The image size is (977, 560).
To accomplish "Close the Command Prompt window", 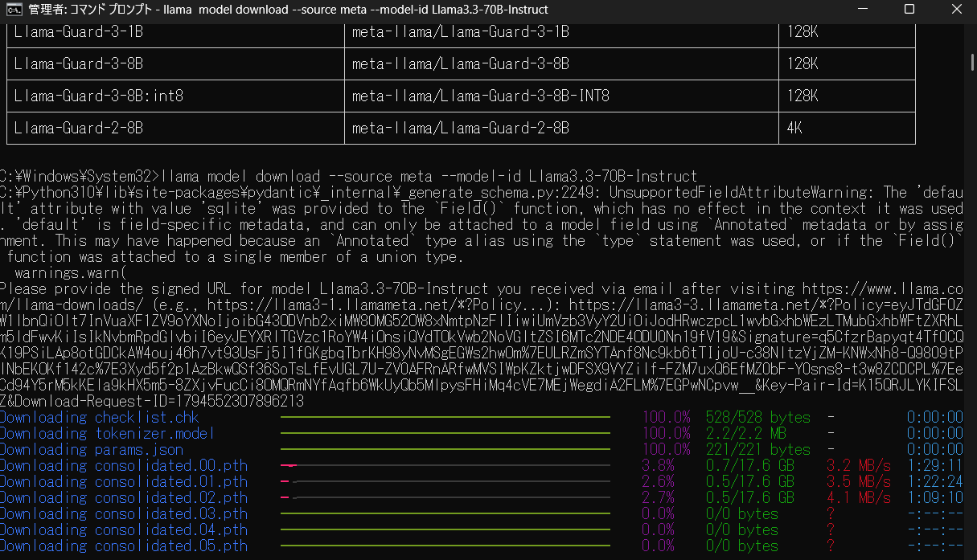I will pos(954,10).
